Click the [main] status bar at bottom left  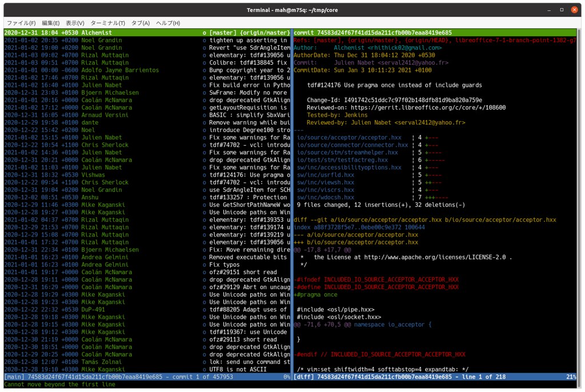[147, 377]
